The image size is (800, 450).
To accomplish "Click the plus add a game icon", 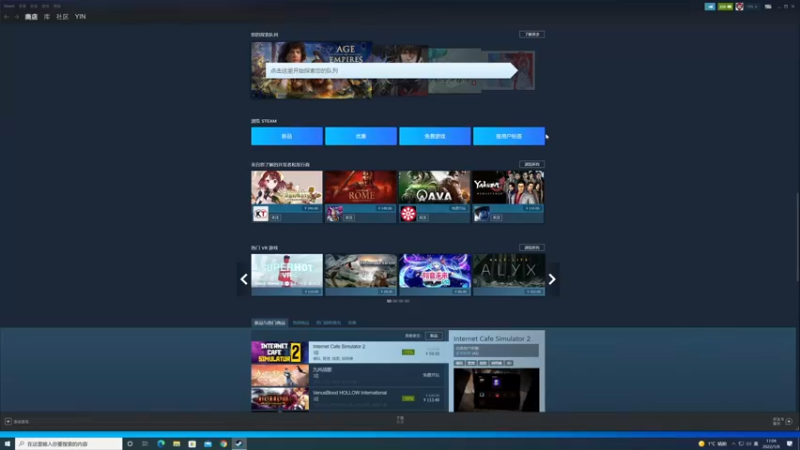I will coord(8,421).
